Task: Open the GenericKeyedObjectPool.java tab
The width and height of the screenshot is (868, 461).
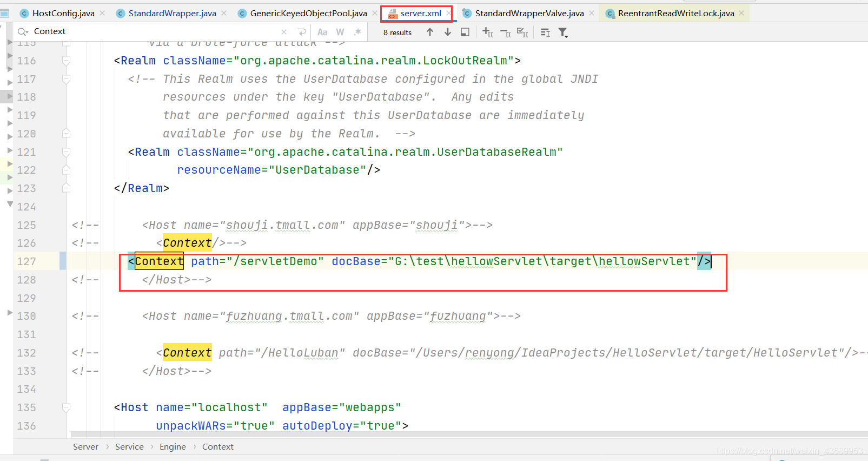Action: pyautogui.click(x=308, y=13)
